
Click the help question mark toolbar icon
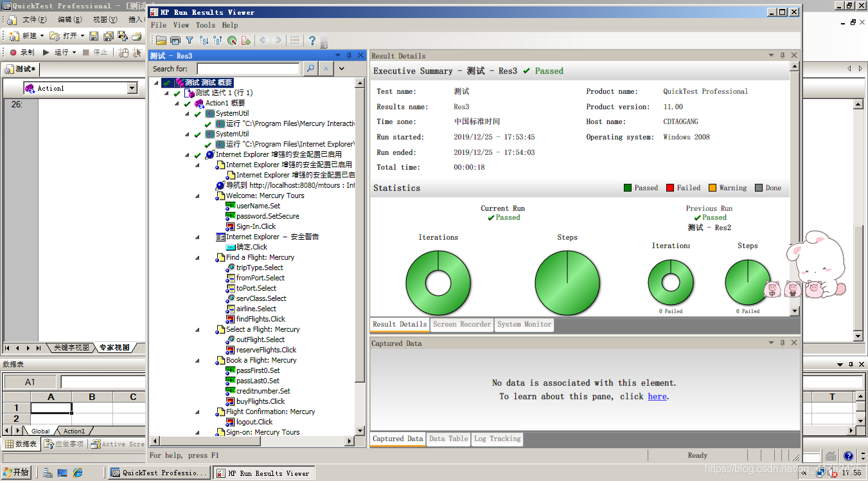click(x=312, y=41)
